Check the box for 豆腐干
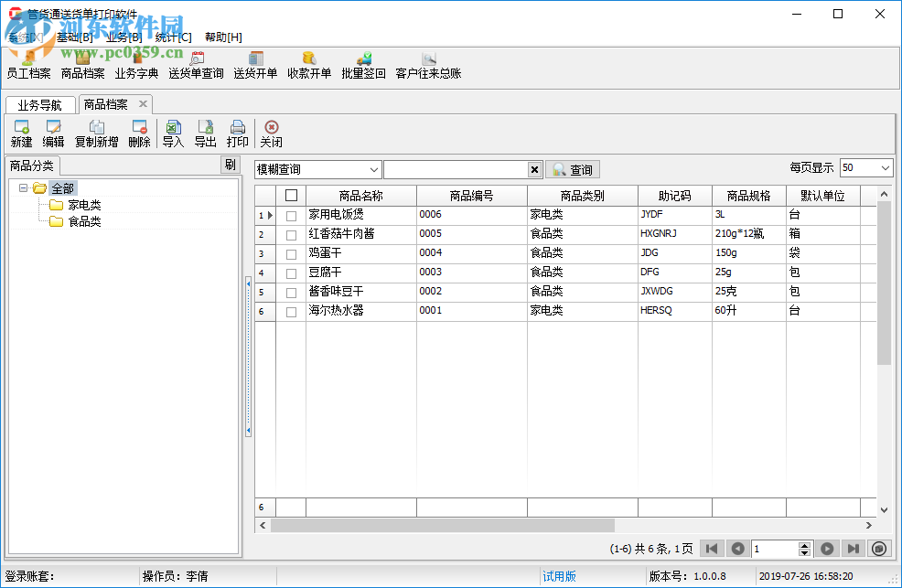The image size is (902, 588). (292, 273)
